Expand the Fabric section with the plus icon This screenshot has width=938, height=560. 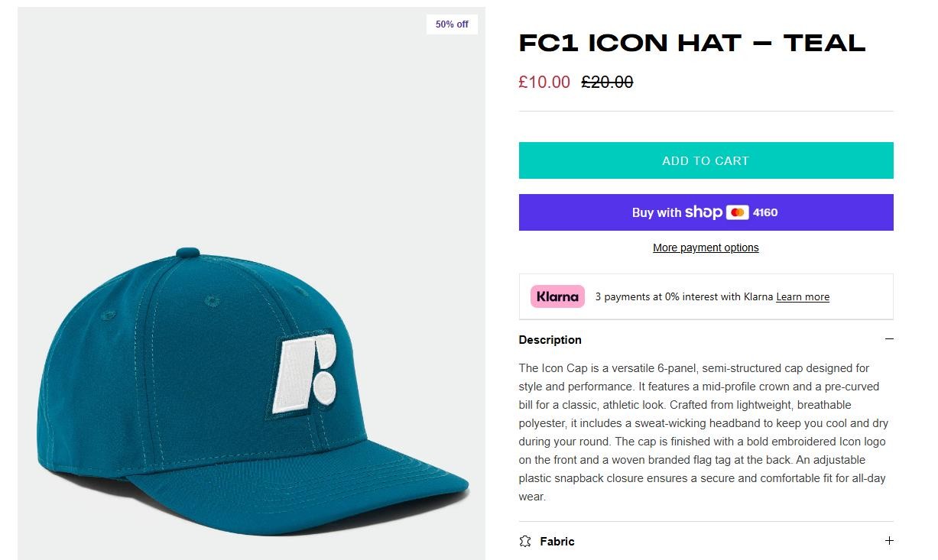(888, 541)
